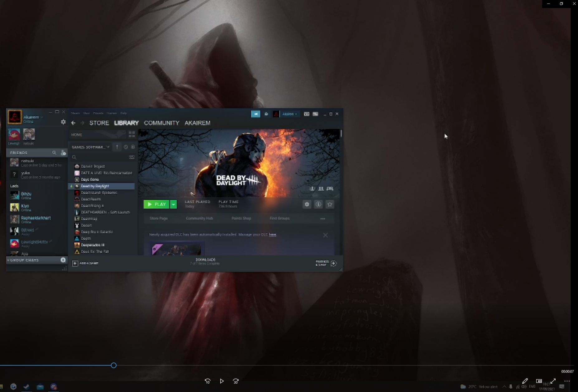The width and height of the screenshot is (578, 392).
Task: Open the Games menu
Action: tap(112, 113)
